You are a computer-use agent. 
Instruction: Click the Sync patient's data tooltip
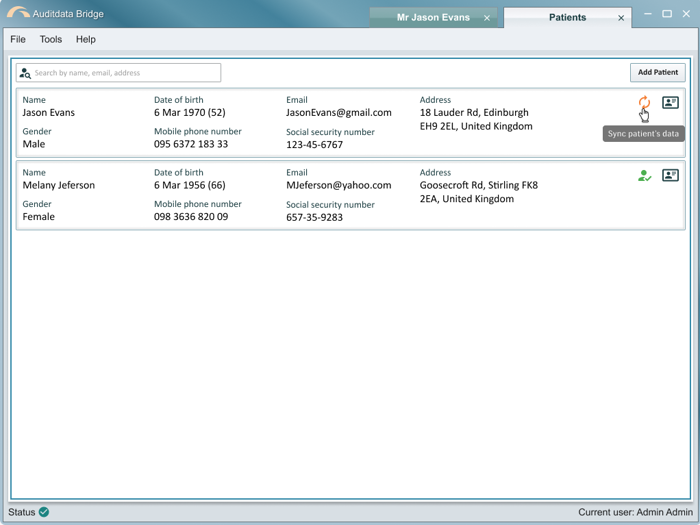tap(643, 133)
